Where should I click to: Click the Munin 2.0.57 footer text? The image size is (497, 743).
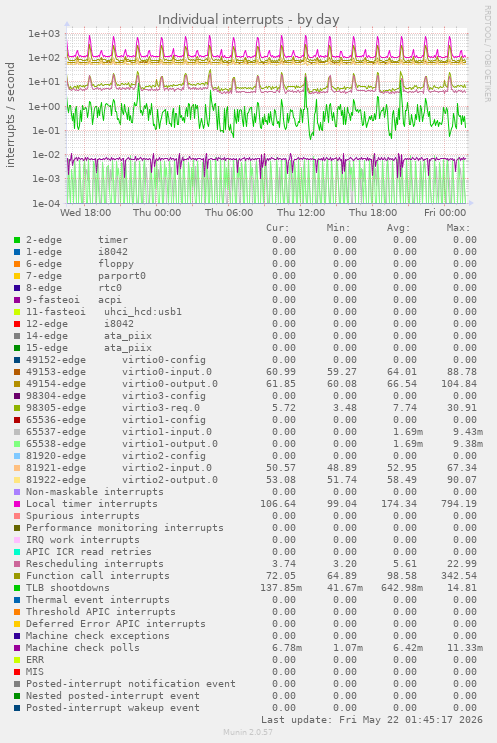248,732
